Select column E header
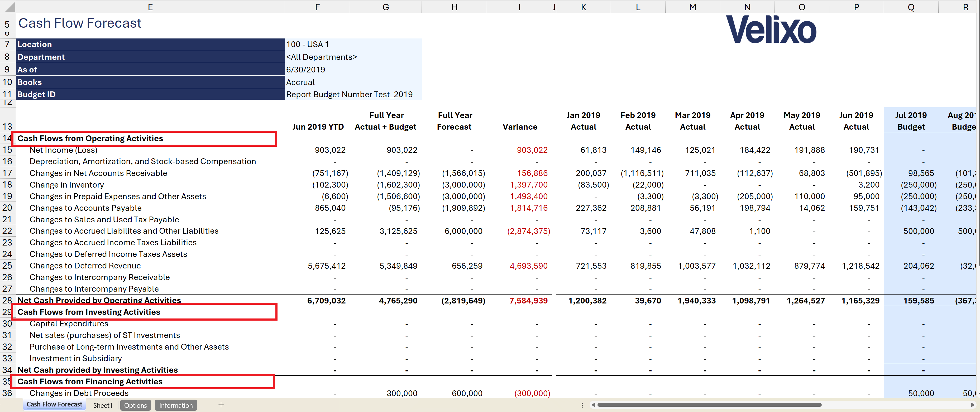This screenshot has height=412, width=980. (x=150, y=7)
